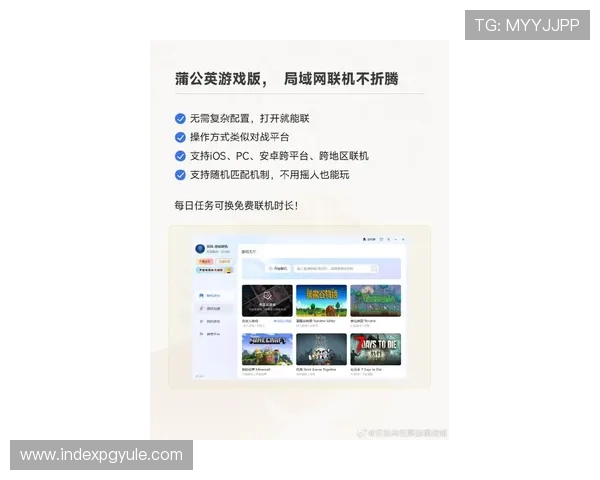
Task: Click the text 操作方式类似对战平台
Action: pos(240,137)
